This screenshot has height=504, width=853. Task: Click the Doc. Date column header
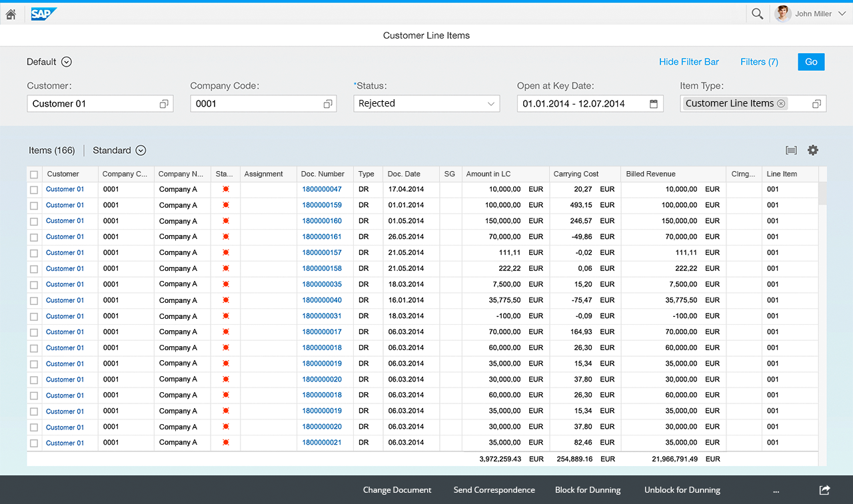[x=411, y=174]
